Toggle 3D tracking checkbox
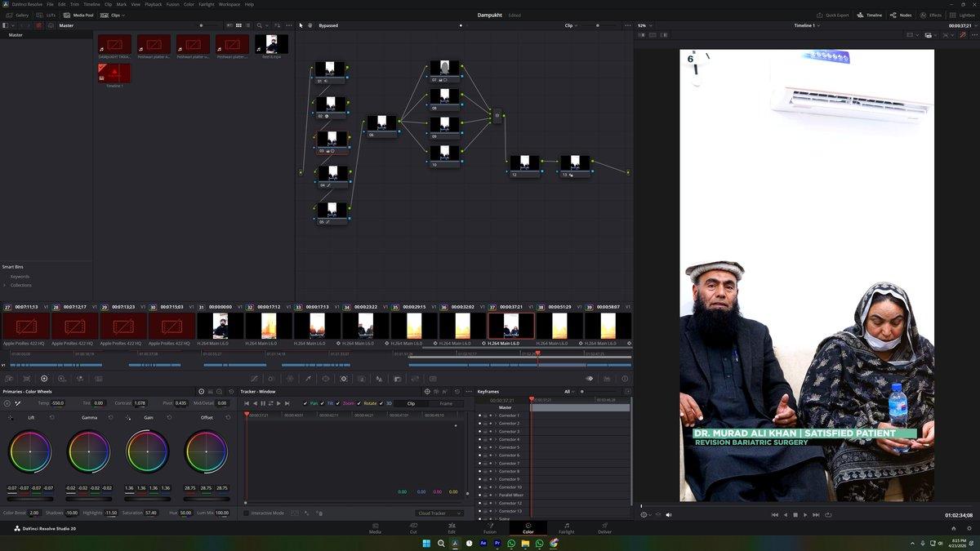This screenshot has height=551, width=980. coord(381,403)
